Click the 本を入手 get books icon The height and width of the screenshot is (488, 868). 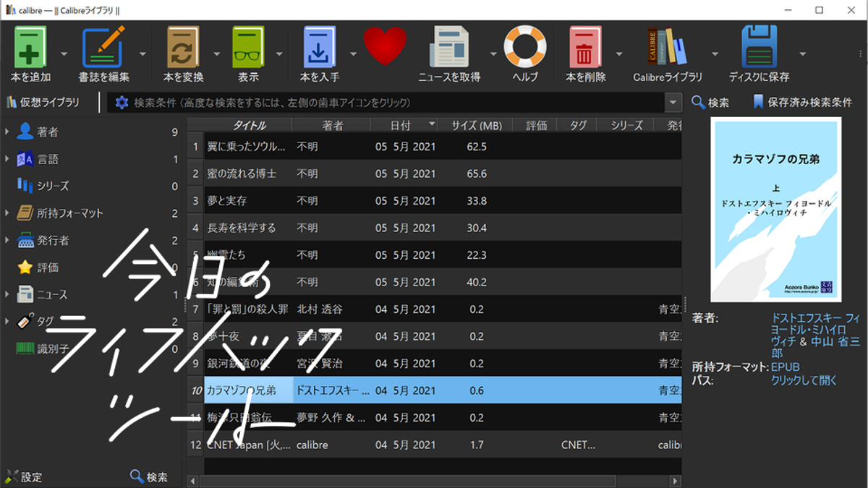tap(320, 47)
